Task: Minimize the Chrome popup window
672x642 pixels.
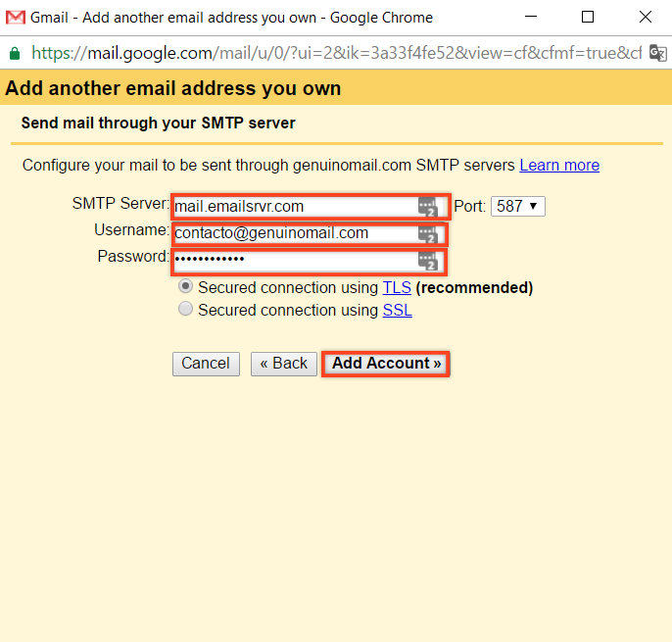Action: [x=531, y=18]
